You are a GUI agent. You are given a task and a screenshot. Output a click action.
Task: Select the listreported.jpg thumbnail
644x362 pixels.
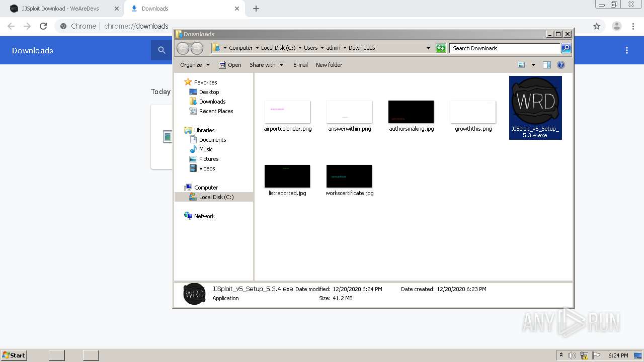(x=287, y=176)
